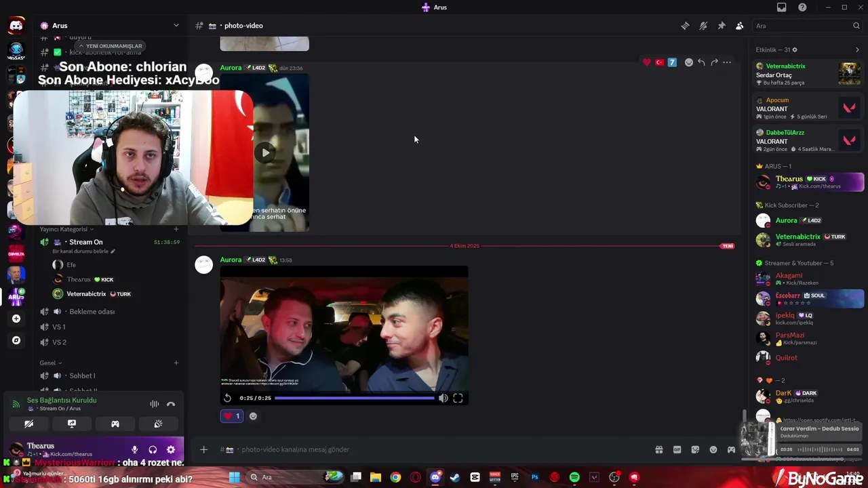Open the sticker picker
The image size is (868, 488).
(695, 449)
